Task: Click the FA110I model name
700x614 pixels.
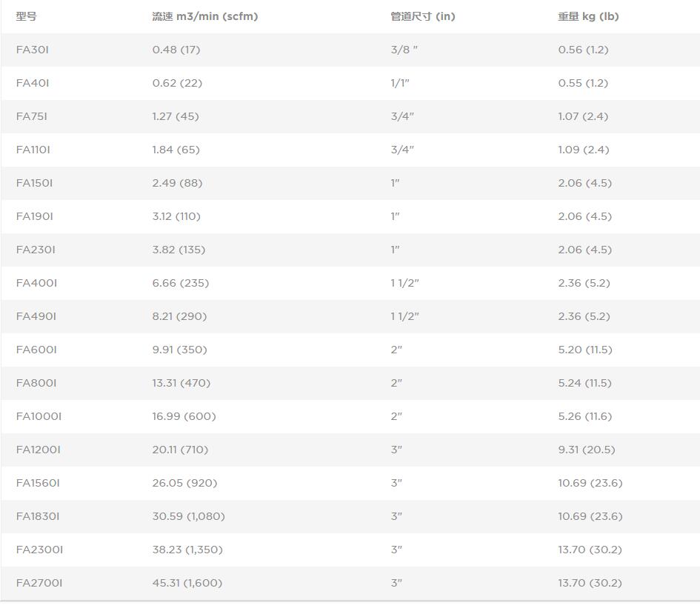Action: point(33,150)
